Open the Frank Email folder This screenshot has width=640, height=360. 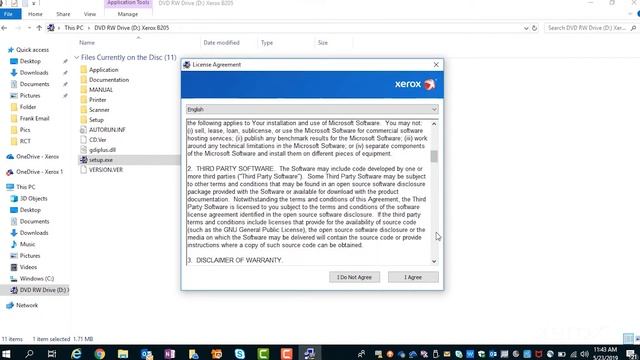[34, 118]
